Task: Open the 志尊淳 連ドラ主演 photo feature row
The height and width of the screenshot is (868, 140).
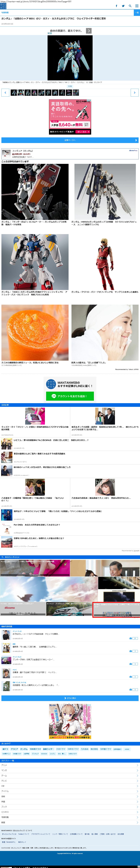Action: (x=70, y=673)
